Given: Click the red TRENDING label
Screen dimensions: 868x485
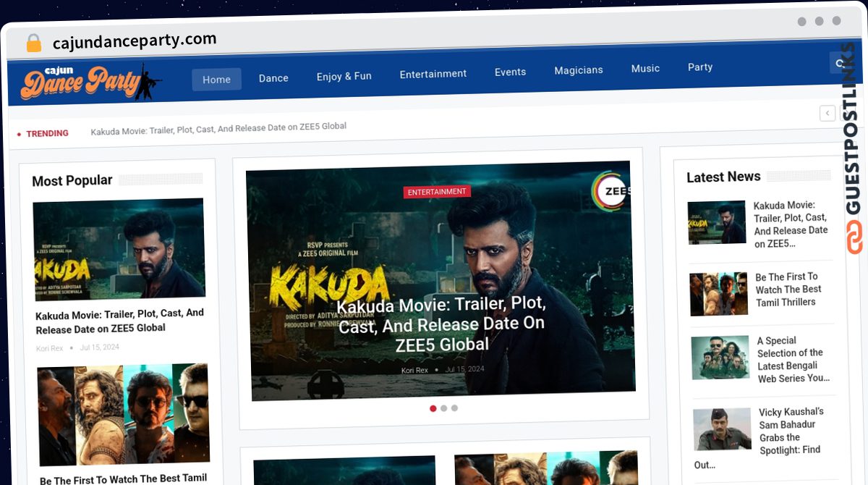Looking at the screenshot, I should 48,134.
